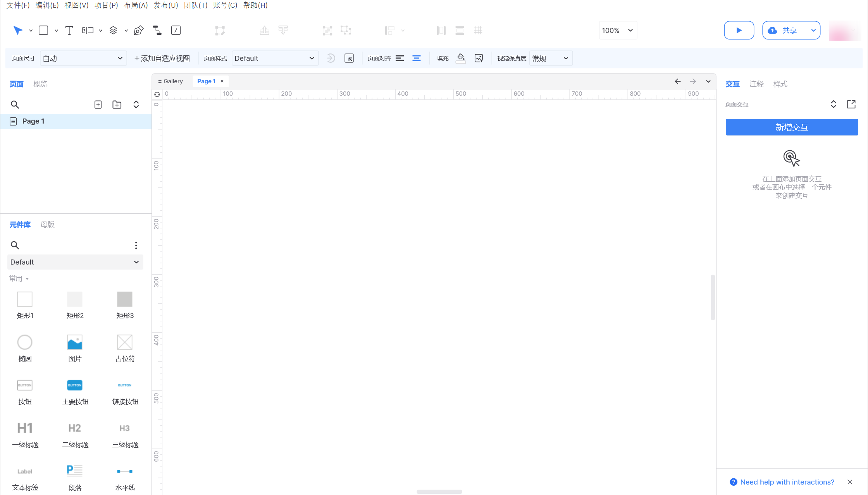Click the canvas vertical scrollbar
868x495 pixels.
coord(713,297)
